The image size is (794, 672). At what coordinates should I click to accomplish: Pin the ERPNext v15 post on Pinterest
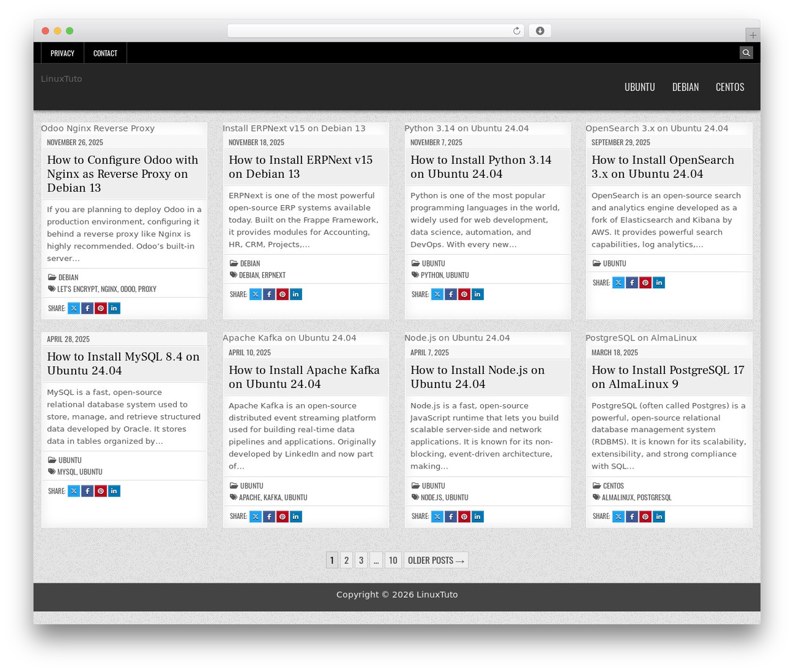coord(282,294)
